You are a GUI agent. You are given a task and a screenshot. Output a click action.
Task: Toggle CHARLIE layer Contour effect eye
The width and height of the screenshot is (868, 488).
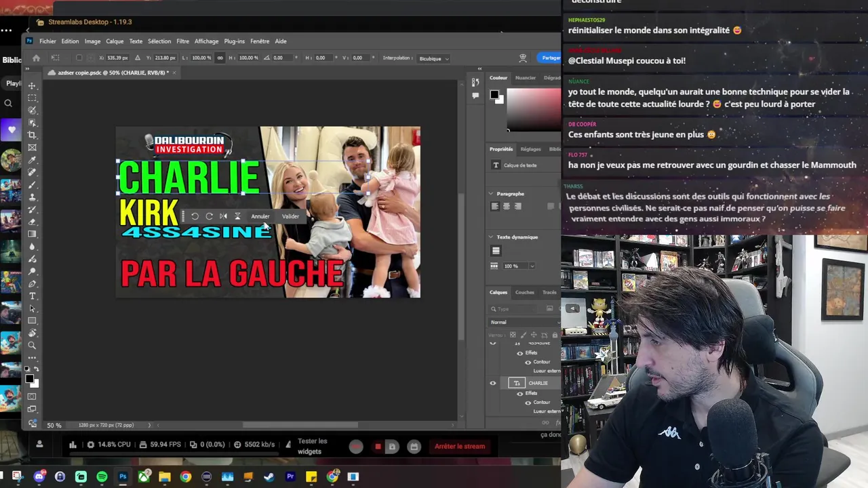pos(528,403)
